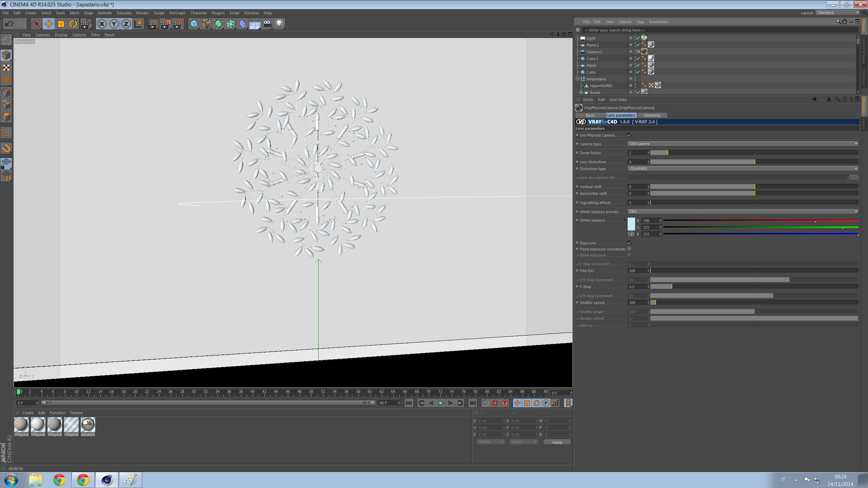Screen dimensions: 868x488
Task: Click the Scale tool icon
Action: click(x=61, y=24)
